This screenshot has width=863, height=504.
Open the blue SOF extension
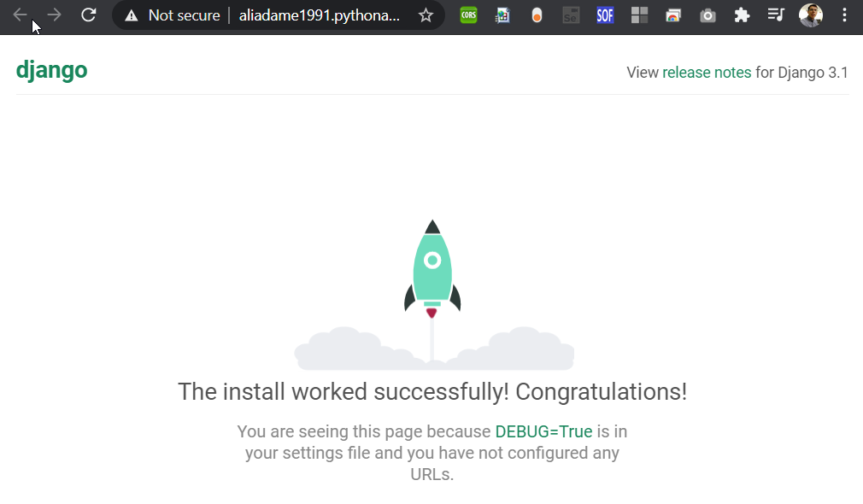point(605,15)
